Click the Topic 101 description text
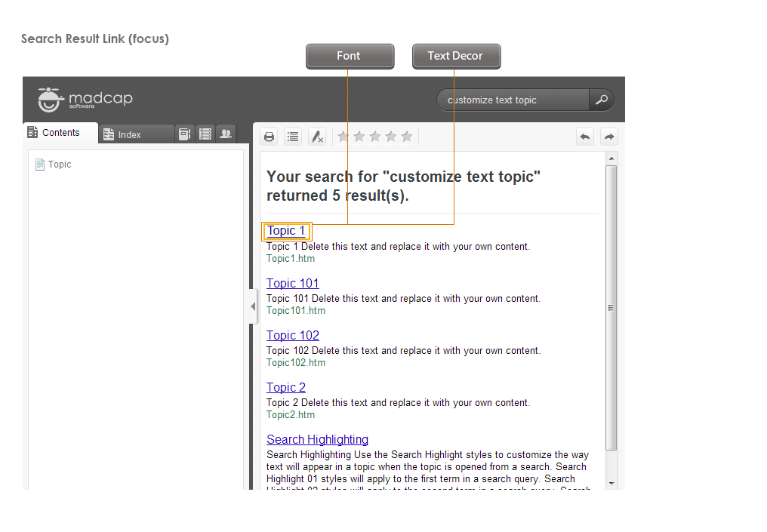The width and height of the screenshot is (767, 532). coord(404,298)
